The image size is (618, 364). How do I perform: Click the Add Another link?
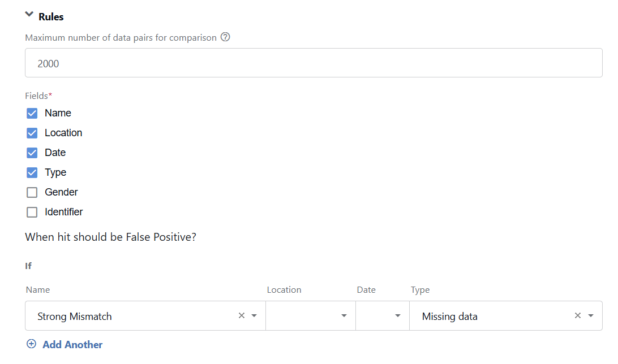pos(72,345)
